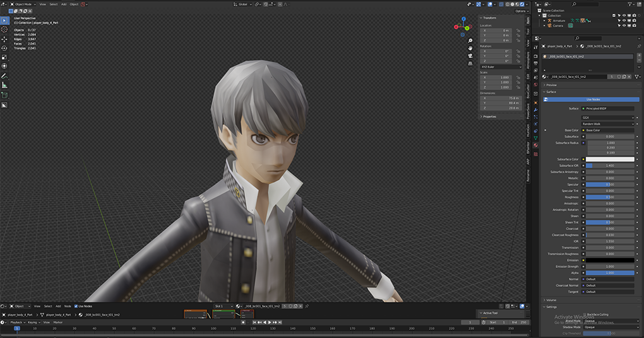
Task: Remove the selected material slot
Action: point(639,60)
